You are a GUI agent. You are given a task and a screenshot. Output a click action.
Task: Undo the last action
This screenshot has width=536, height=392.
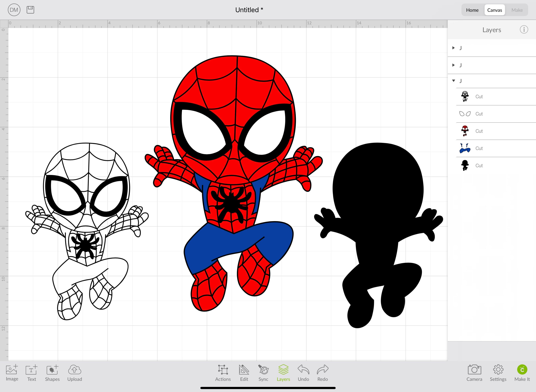pos(303,373)
